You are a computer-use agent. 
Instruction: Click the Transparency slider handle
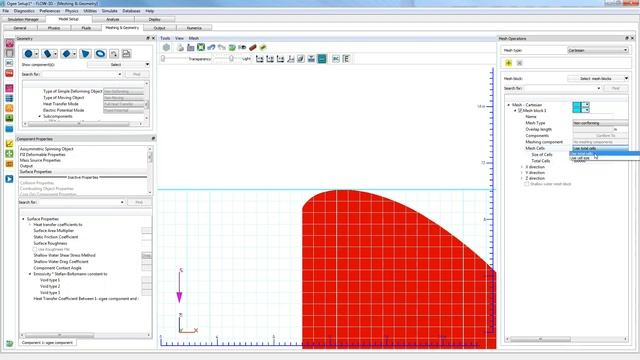(x=163, y=59)
